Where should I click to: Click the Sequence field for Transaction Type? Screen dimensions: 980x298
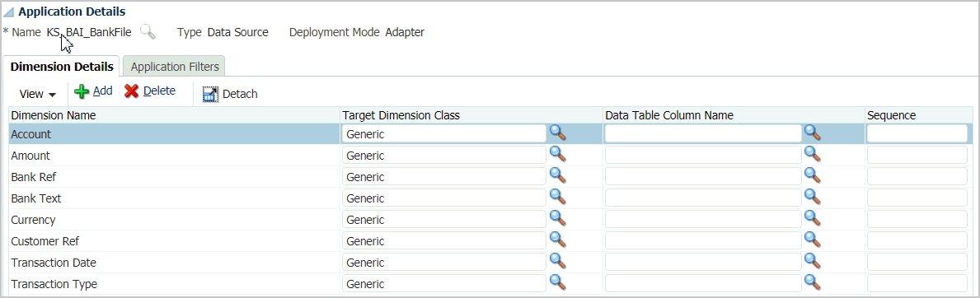coord(917,284)
